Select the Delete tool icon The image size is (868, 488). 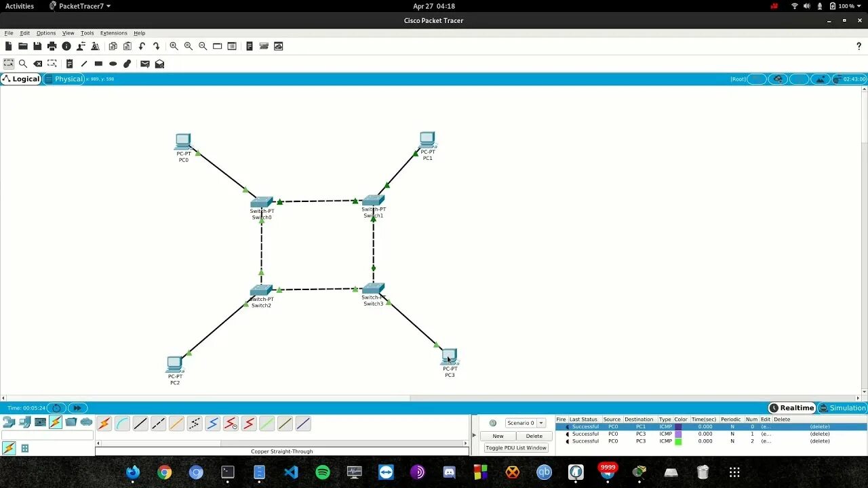click(38, 64)
